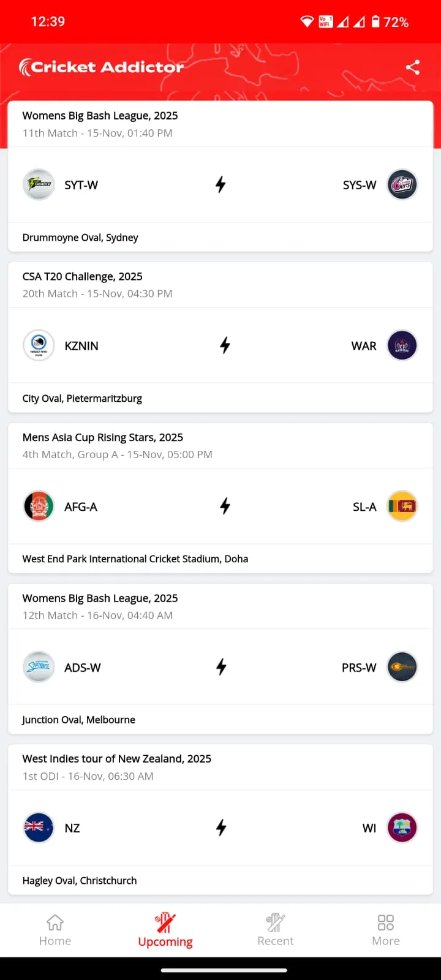This screenshot has height=980, width=441.
Task: Open Mens Asia Cup Rising Stars match header
Action: coord(118,445)
